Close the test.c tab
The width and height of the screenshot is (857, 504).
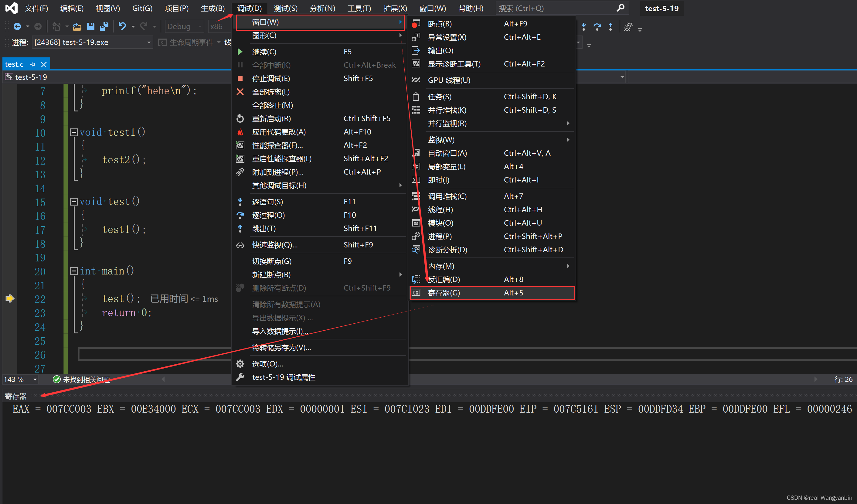click(x=43, y=64)
